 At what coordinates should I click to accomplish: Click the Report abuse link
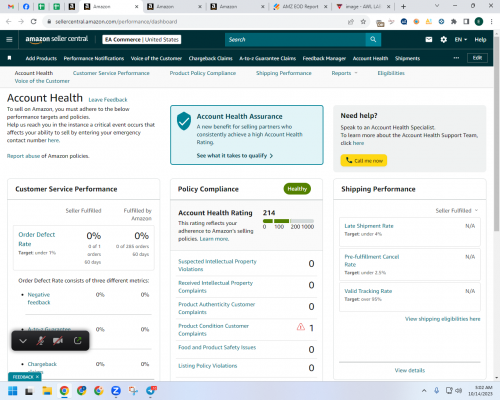[23, 156]
